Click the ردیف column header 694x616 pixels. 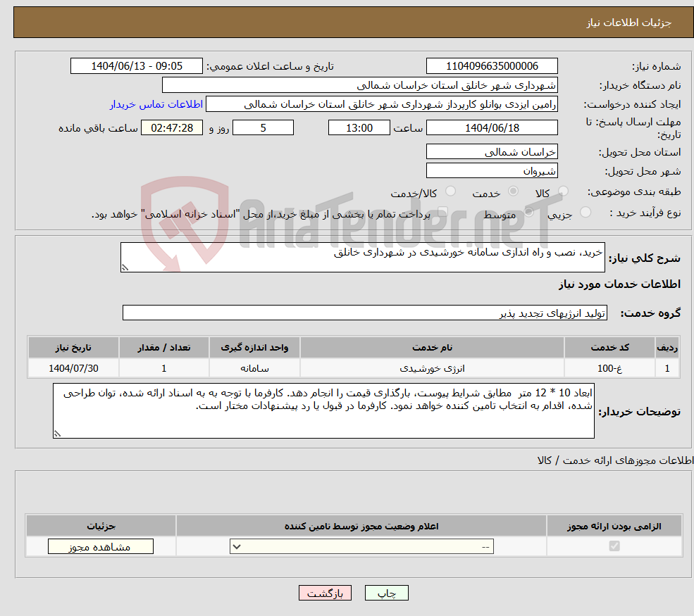coord(667,348)
